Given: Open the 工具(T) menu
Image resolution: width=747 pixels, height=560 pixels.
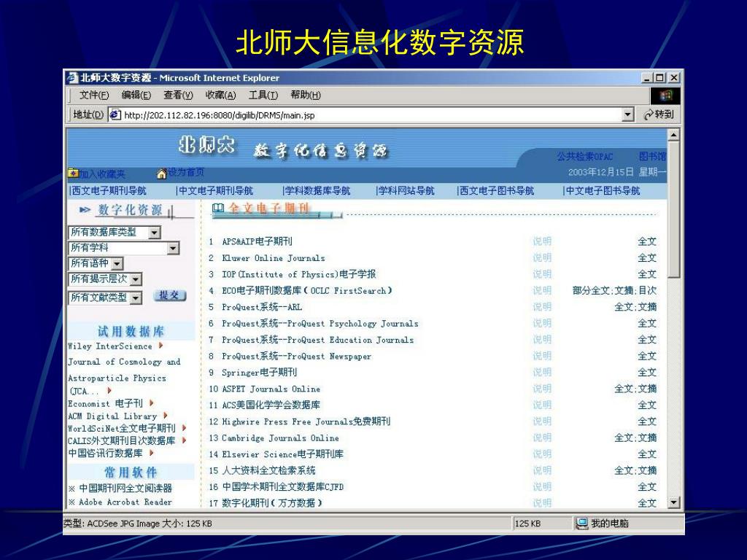Looking at the screenshot, I should [x=263, y=96].
